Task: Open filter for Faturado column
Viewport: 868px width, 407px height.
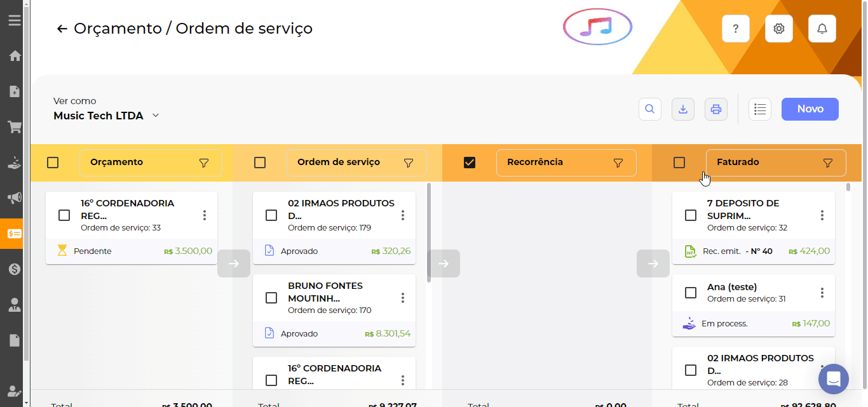Action: [827, 163]
